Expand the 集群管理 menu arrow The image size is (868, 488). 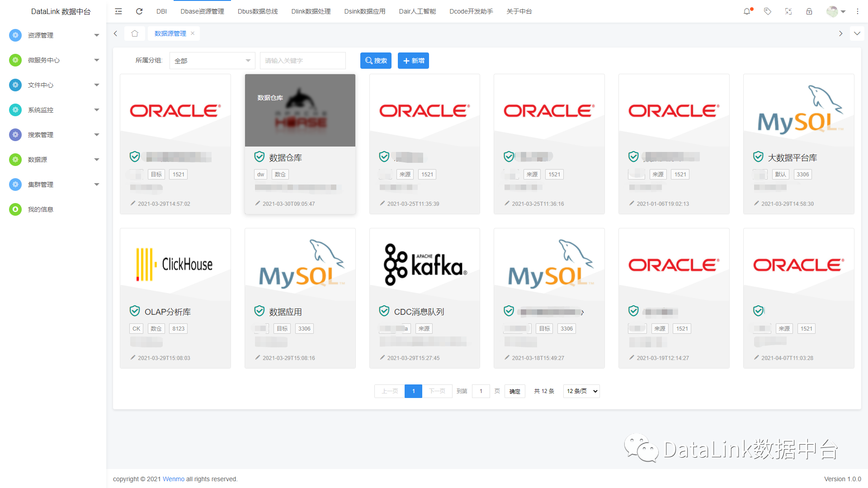(96, 185)
